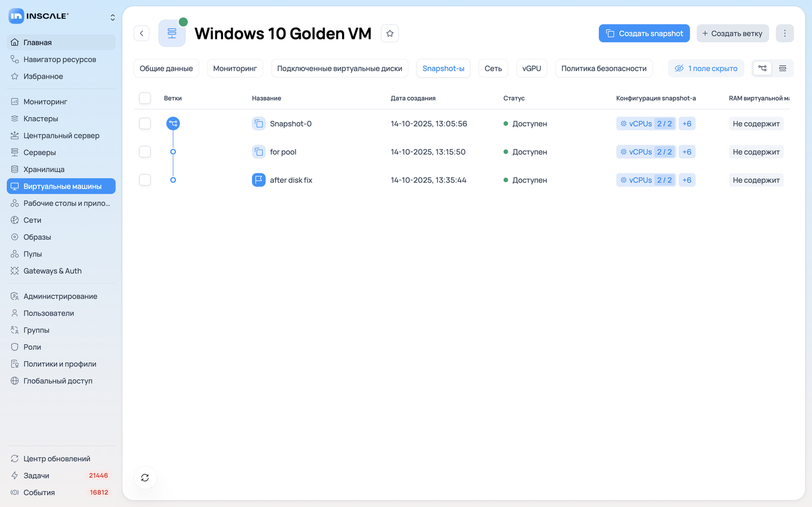Open Политика безопасности tab
The width and height of the screenshot is (812, 507).
(604, 68)
